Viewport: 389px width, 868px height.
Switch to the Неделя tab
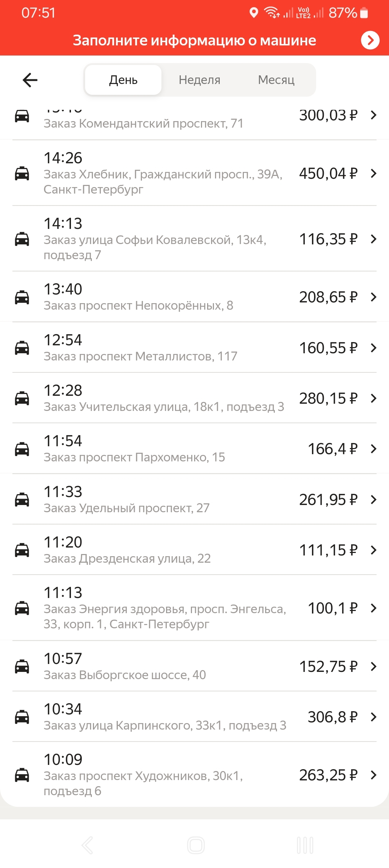tap(200, 80)
